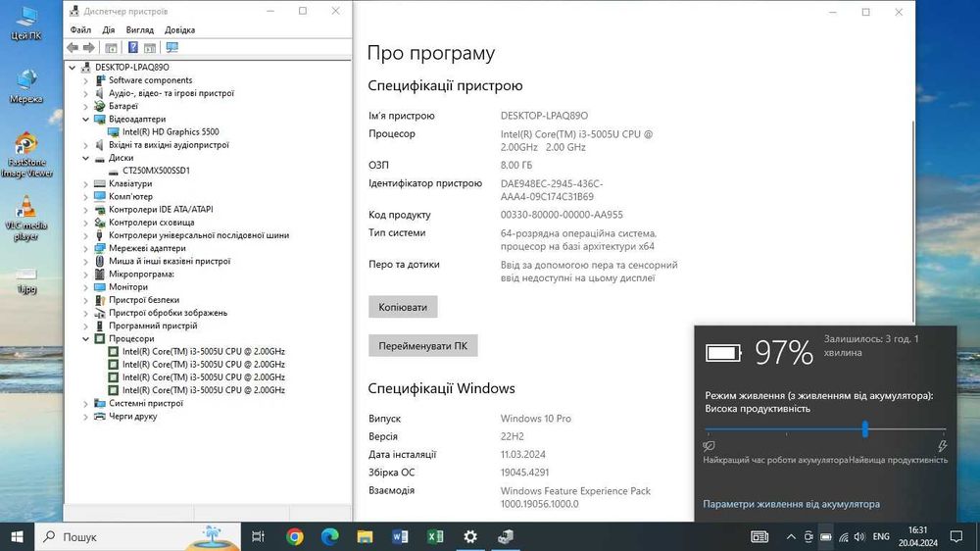This screenshot has height=551, width=980.
Task: Open the Дія menu
Action: 109,29
